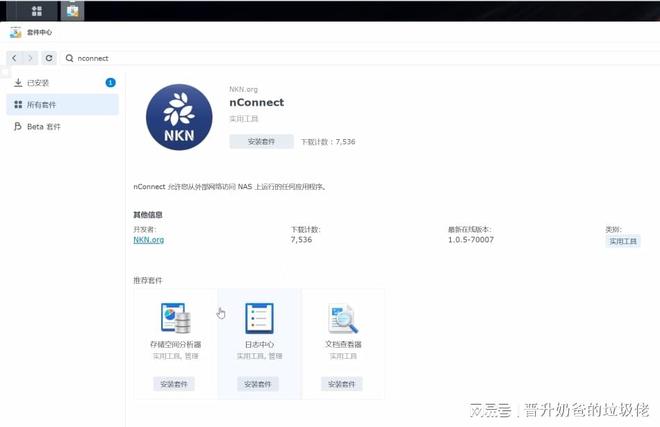
Task: Click the Package Center title icon
Action: (16, 32)
